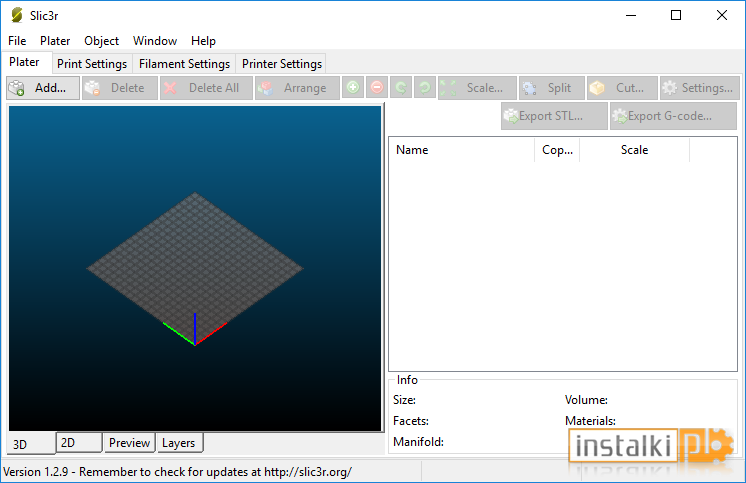
Task: Switch to the 2D view tab
Action: coord(79,443)
